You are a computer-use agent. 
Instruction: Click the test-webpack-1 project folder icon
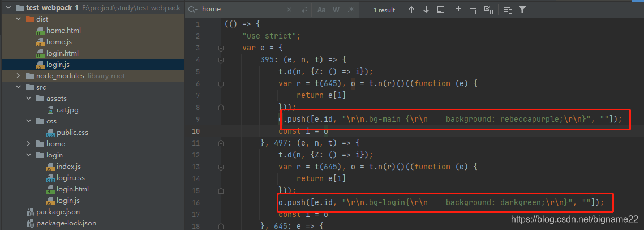click(19, 8)
